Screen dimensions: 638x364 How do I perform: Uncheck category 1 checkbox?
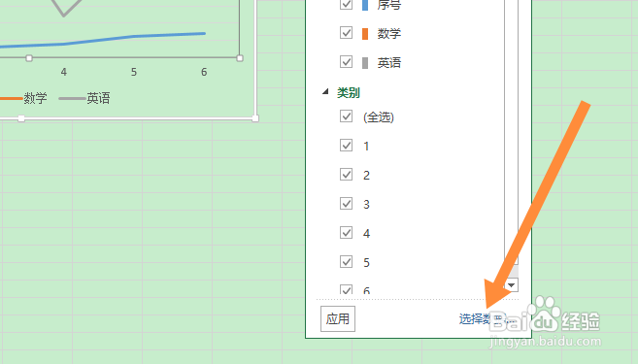point(347,146)
